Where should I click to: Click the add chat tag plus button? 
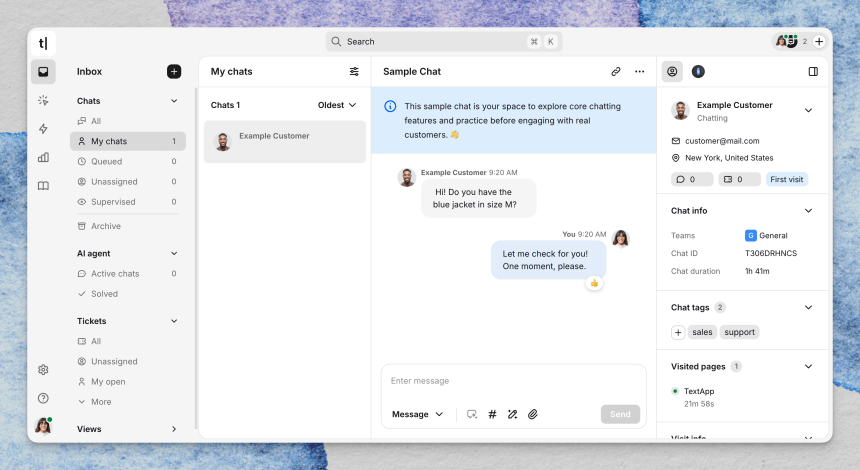point(678,332)
